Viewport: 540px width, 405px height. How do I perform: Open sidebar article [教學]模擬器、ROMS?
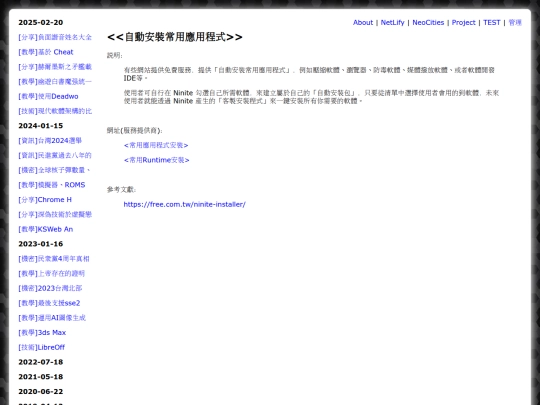[x=52, y=185]
